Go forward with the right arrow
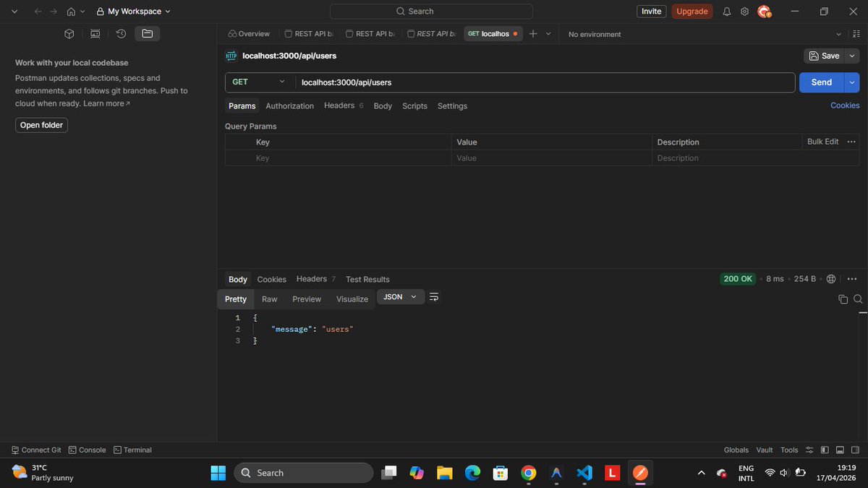The image size is (868, 488). click(54, 12)
